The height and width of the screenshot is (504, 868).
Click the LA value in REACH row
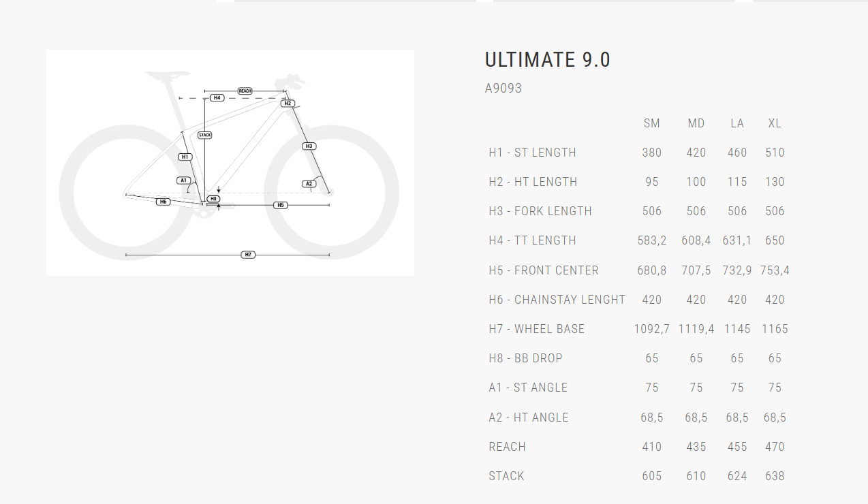pos(737,447)
